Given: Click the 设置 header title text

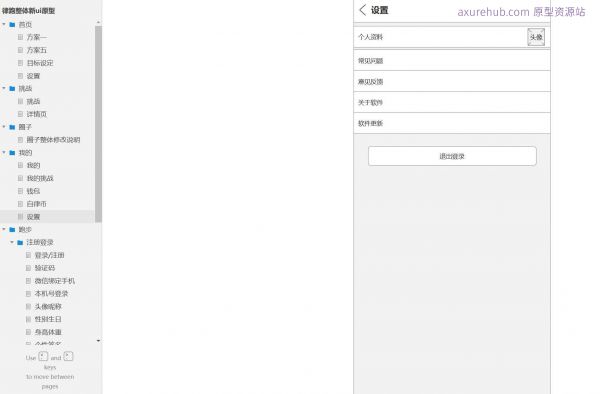Looking at the screenshot, I should [x=379, y=10].
